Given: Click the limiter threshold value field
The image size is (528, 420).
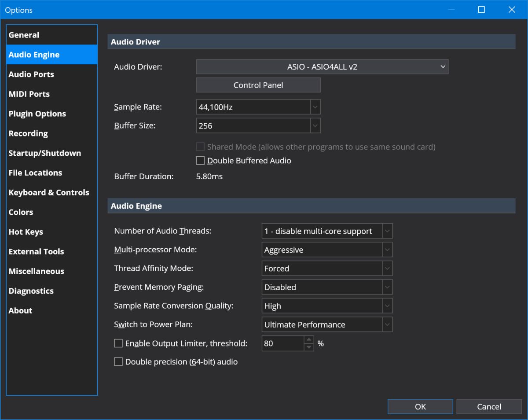Looking at the screenshot, I should point(283,343).
